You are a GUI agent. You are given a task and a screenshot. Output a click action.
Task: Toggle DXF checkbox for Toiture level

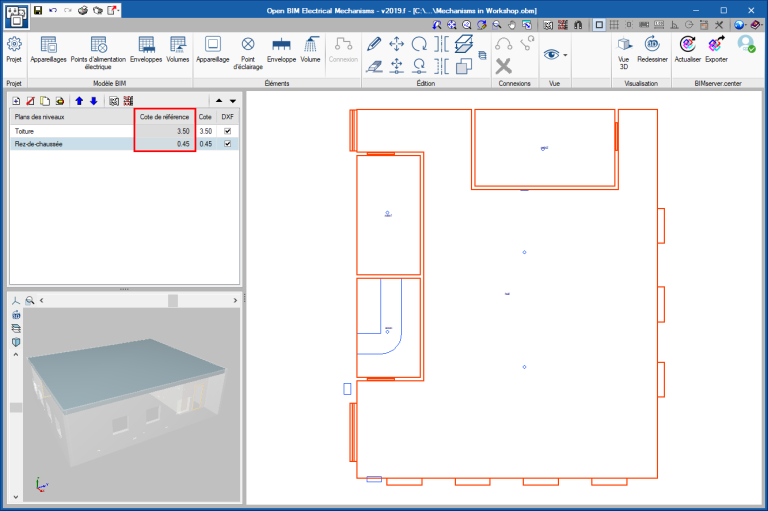(x=228, y=131)
